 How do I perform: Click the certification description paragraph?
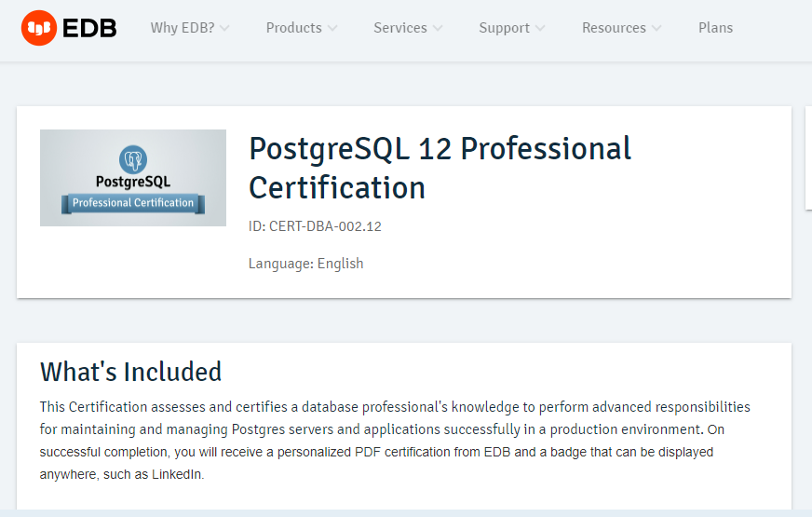[395, 441]
